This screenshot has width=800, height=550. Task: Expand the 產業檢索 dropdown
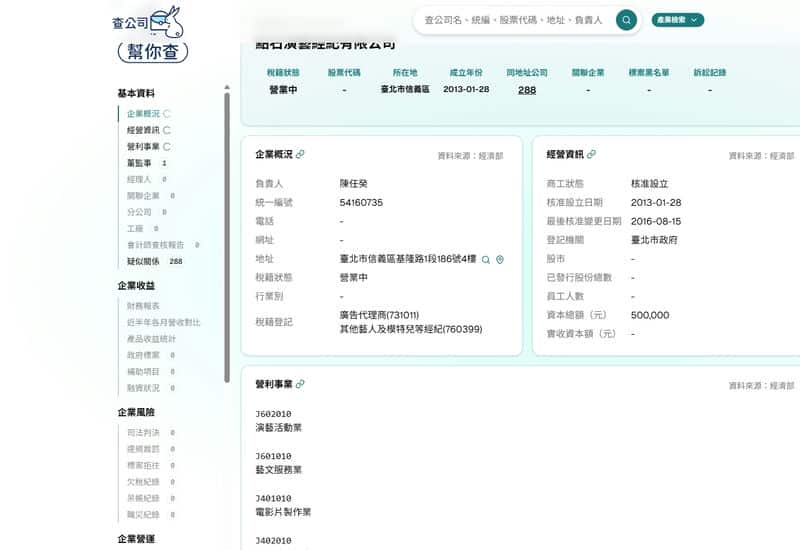point(677,20)
